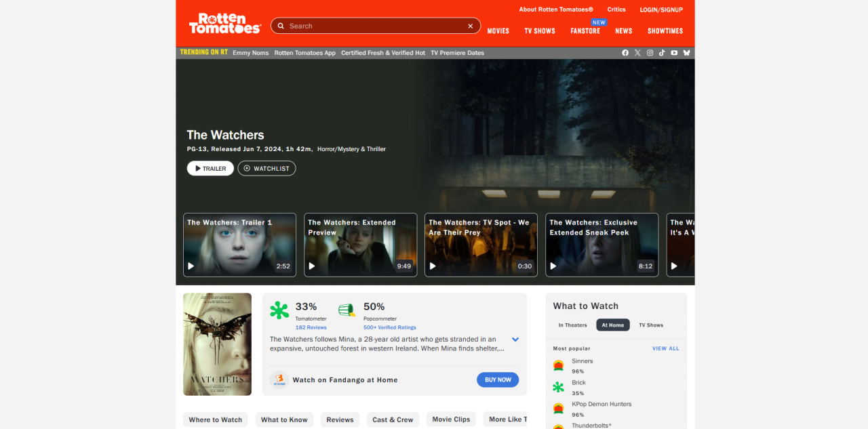Click the Horror genre link

pos(327,149)
